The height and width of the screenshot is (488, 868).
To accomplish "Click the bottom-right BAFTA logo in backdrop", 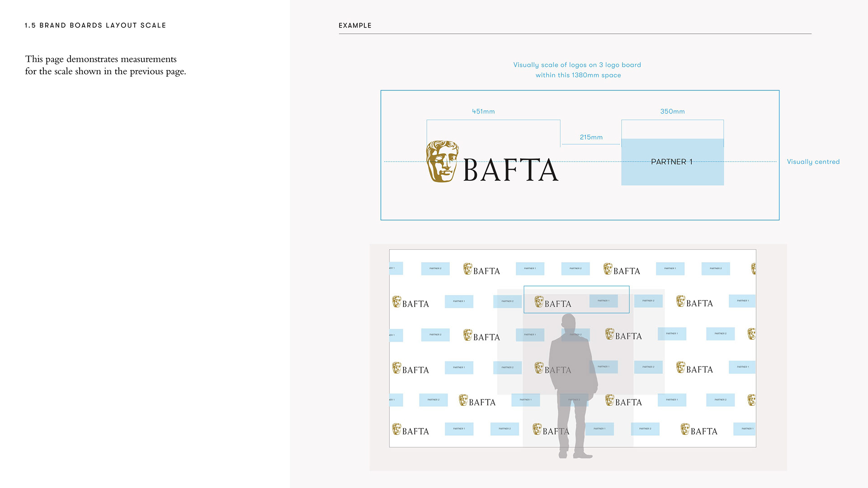I will coord(699,430).
